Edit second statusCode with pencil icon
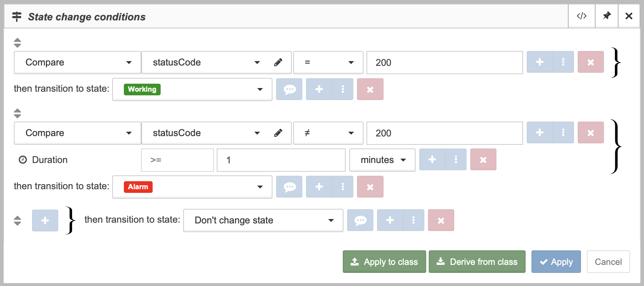This screenshot has height=286, width=644. click(278, 133)
